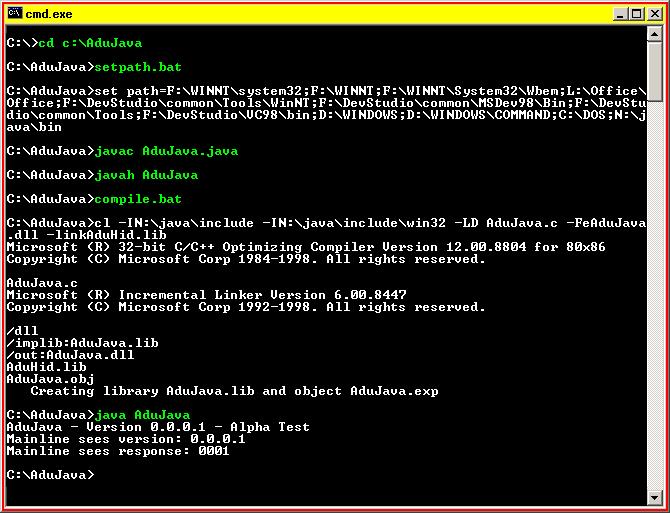Click the 'ava\bin' path continuation line

coord(34,127)
